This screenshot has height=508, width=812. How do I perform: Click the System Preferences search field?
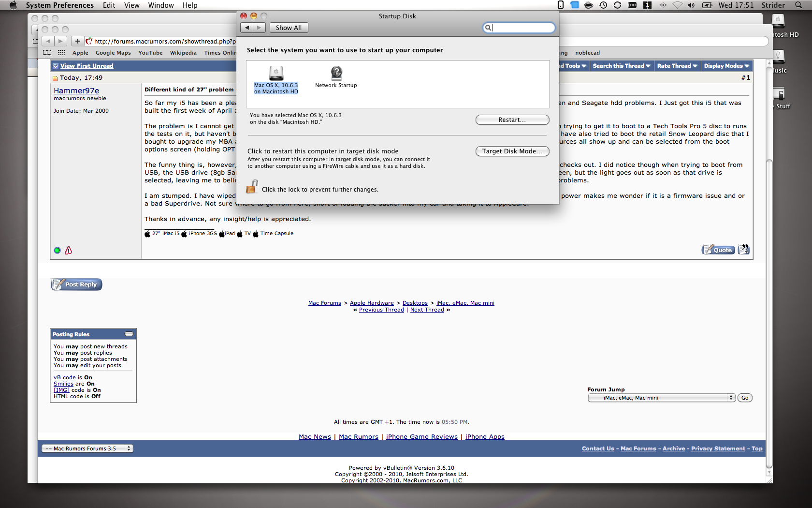[x=519, y=28]
